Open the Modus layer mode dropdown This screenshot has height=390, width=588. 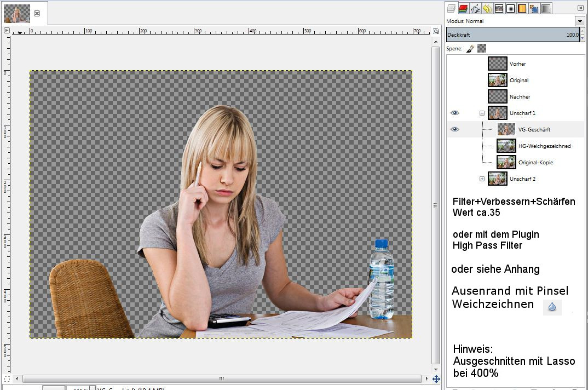coord(580,21)
